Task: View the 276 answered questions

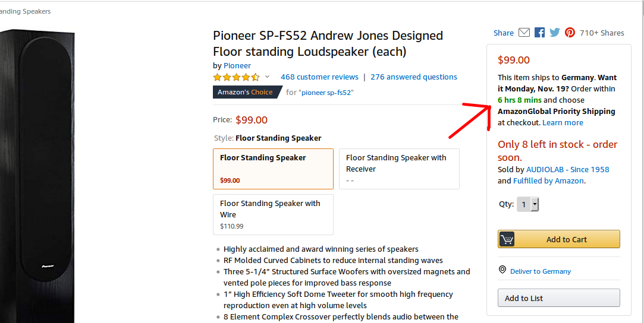Action: pyautogui.click(x=413, y=77)
